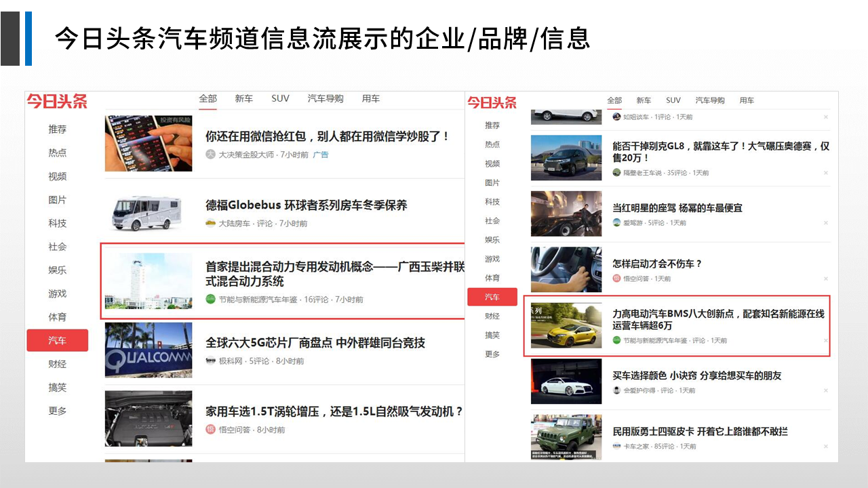868x488 pixels.
Task: Click highlighted 汽车 in left screenshot sidebar
Action: 58,340
